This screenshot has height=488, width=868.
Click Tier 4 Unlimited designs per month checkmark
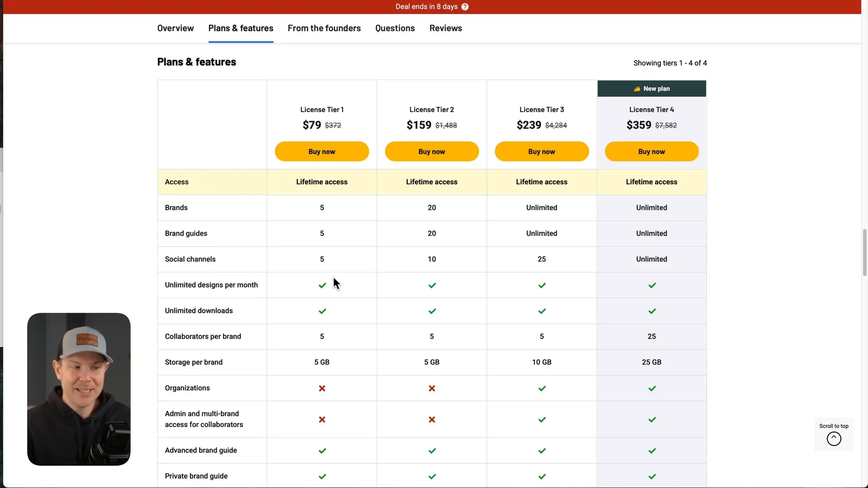point(651,286)
